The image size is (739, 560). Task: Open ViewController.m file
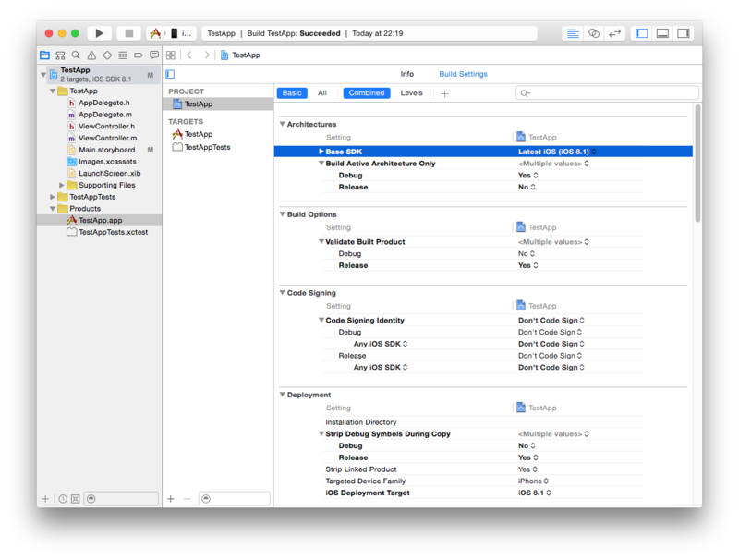[107, 138]
